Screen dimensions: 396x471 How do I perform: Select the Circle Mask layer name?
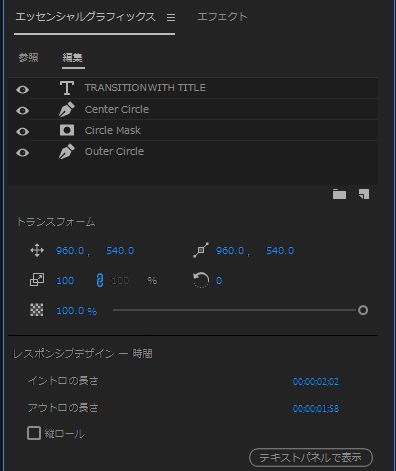[x=113, y=130]
